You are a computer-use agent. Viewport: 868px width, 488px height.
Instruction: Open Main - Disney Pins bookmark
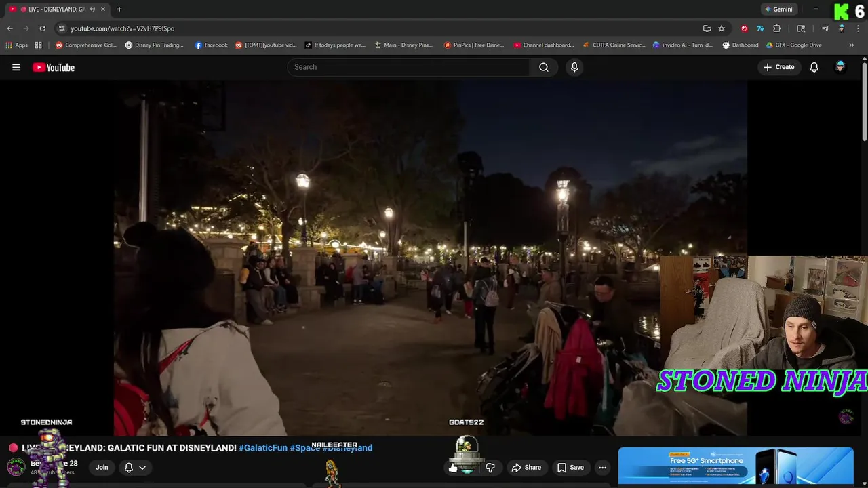403,45
